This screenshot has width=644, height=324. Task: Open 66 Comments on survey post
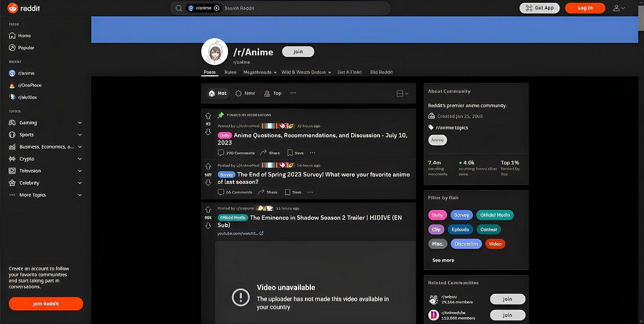click(x=235, y=192)
